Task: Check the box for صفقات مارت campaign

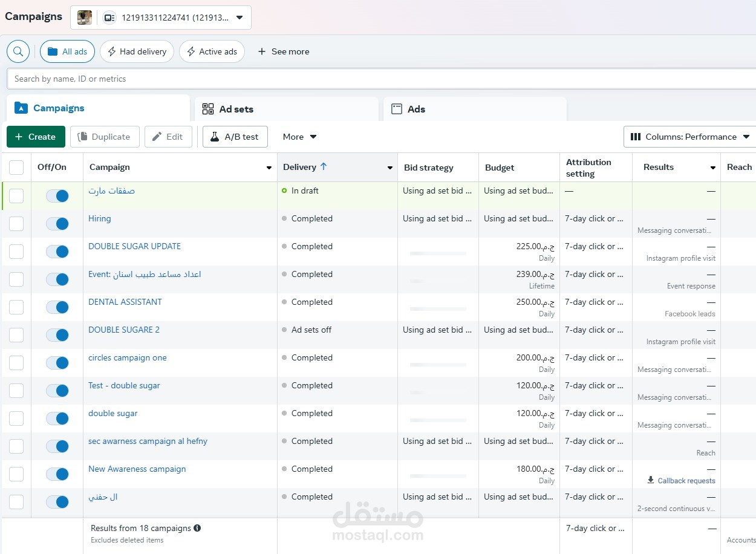Action: [16, 195]
